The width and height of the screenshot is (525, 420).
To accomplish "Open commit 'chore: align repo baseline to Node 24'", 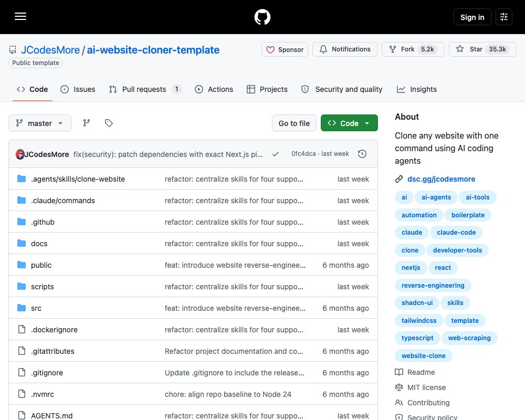I will 228,394.
